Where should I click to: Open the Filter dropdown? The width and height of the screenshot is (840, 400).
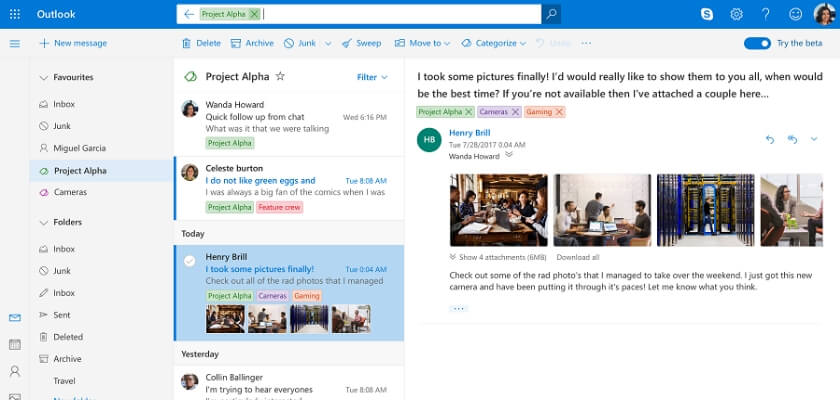(372, 77)
